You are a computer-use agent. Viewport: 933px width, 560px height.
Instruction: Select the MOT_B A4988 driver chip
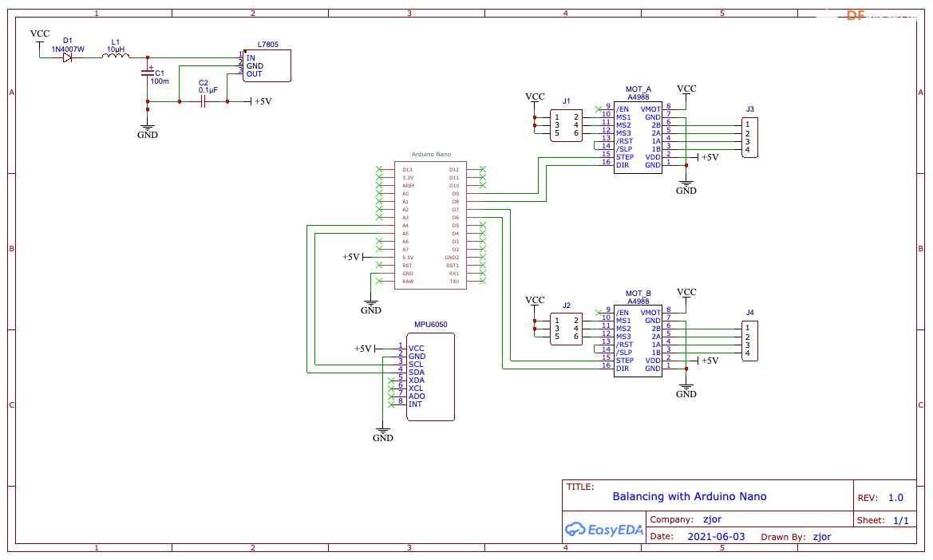pos(638,341)
